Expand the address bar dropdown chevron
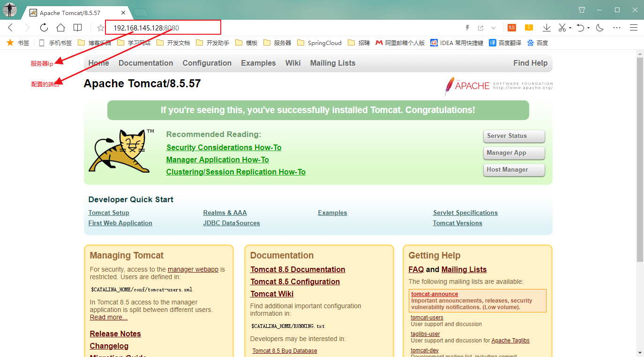Viewport: 644px width, 357px height. [x=493, y=28]
